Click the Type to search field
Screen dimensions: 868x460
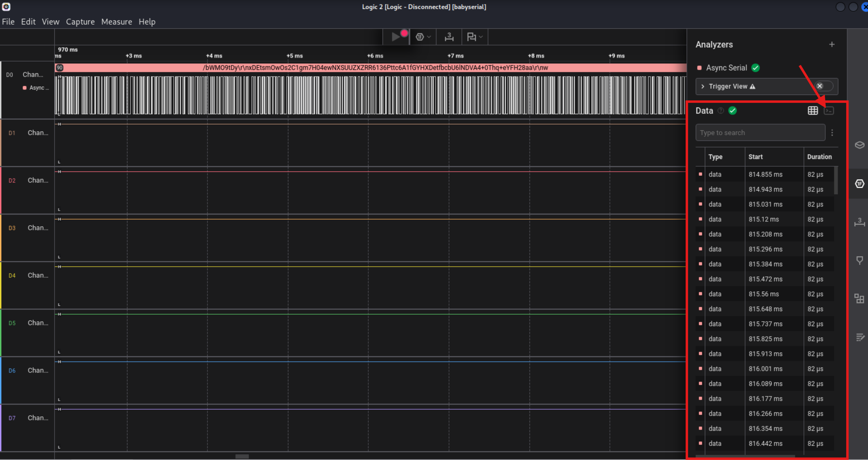[x=760, y=133]
